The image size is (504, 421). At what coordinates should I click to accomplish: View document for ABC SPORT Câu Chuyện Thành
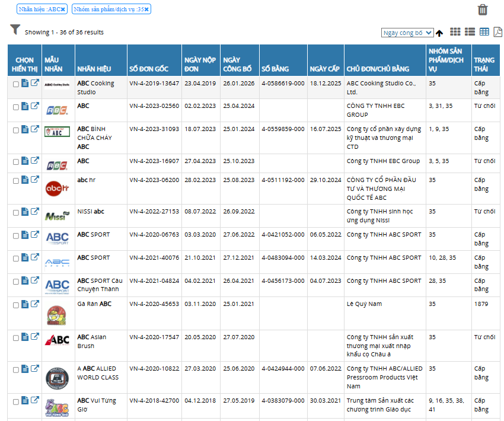pos(25,280)
